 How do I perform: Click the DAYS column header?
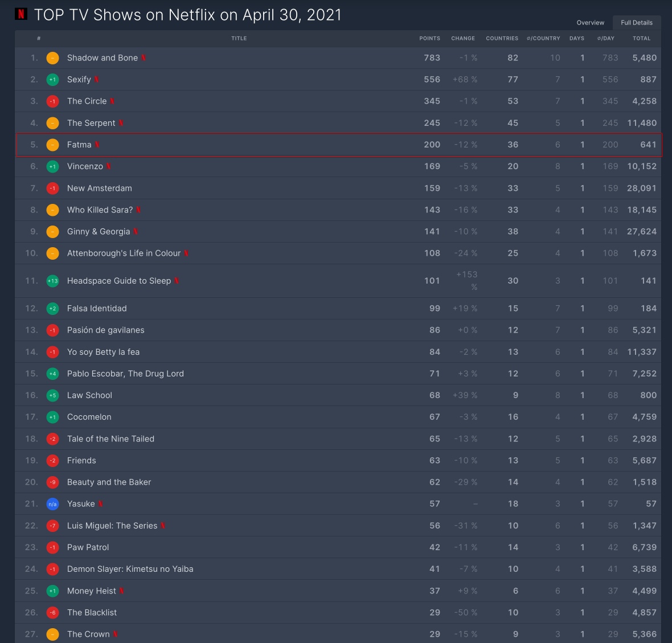tap(576, 39)
